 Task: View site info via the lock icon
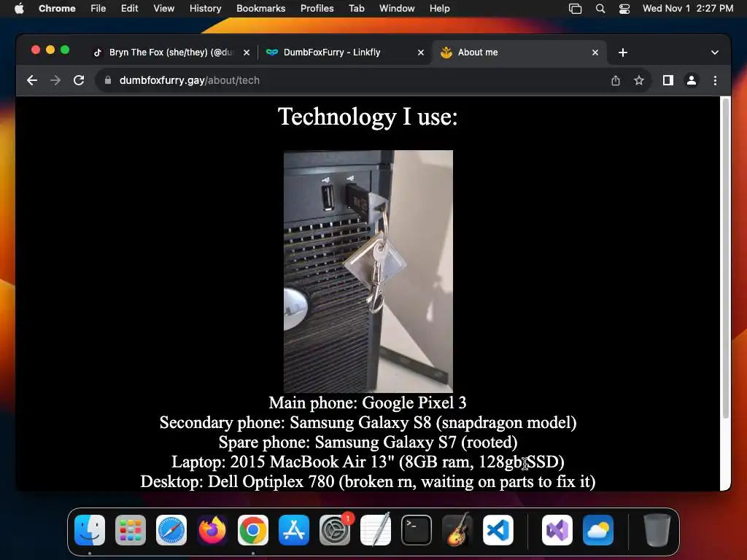coord(108,80)
